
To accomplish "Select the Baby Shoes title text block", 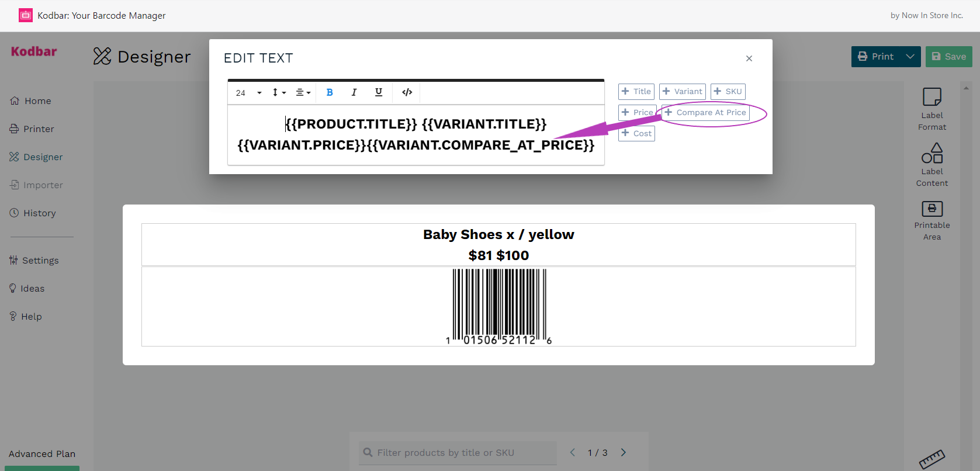I will [498, 245].
